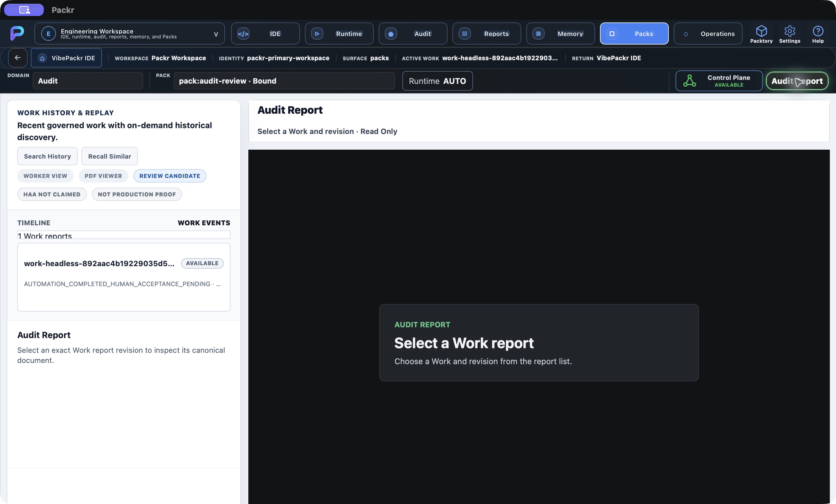Click the WORK EVENTS label
The height and width of the screenshot is (504, 836).
[204, 223]
